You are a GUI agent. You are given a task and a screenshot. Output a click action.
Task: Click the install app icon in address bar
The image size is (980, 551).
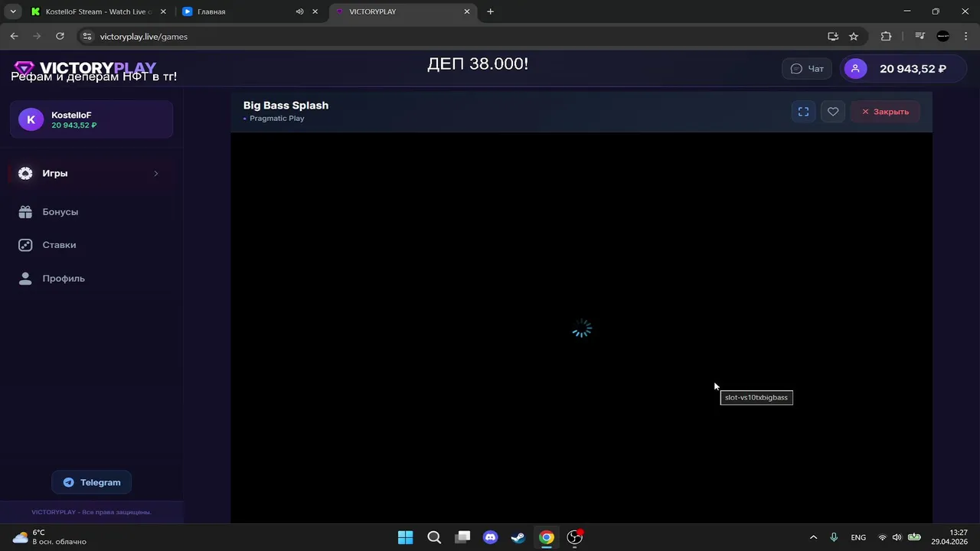833,36
